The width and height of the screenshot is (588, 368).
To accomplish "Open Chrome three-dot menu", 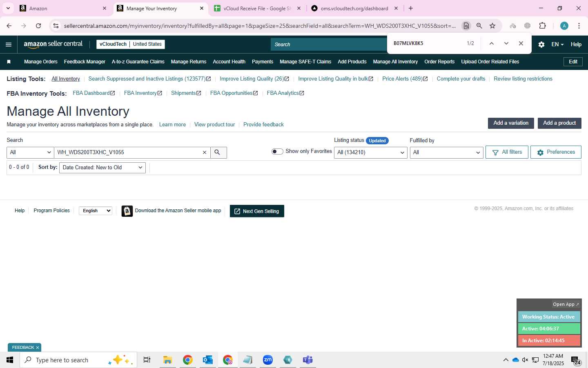I will pyautogui.click(x=579, y=26).
